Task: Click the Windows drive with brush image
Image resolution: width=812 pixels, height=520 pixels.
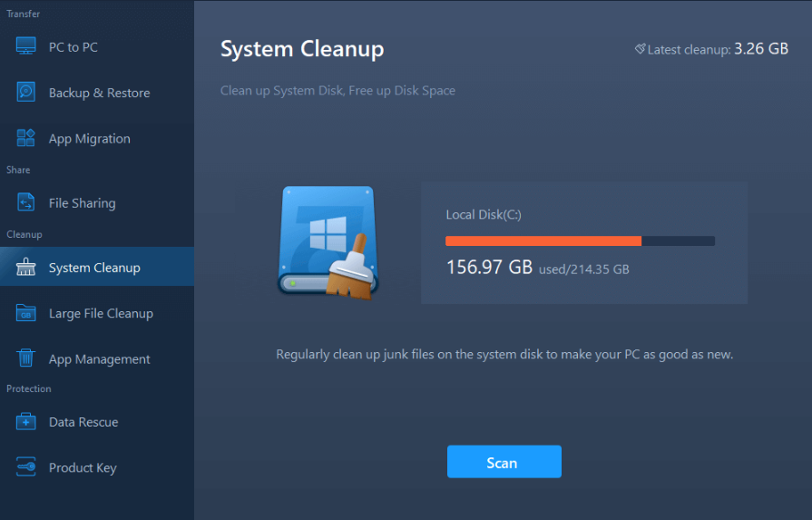Action: 328,242
